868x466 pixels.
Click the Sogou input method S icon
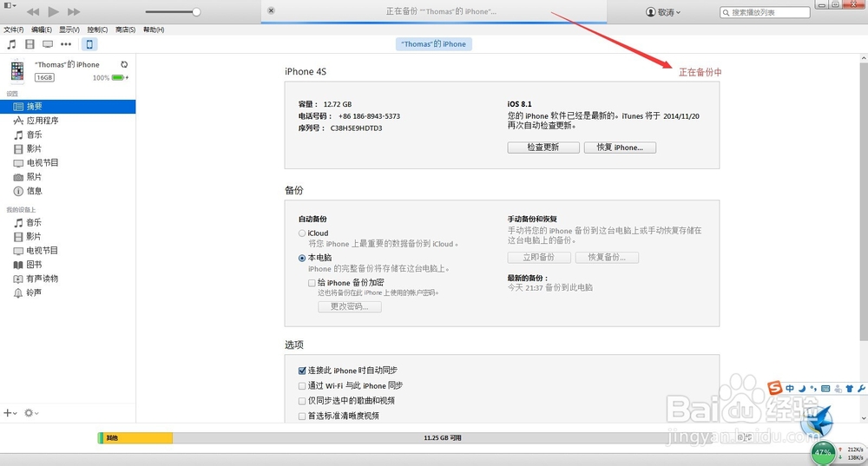click(x=774, y=388)
